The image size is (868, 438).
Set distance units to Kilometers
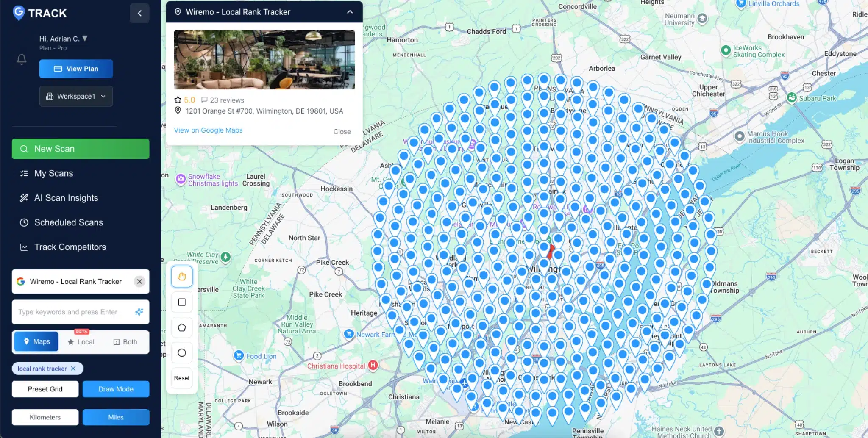[45, 417]
